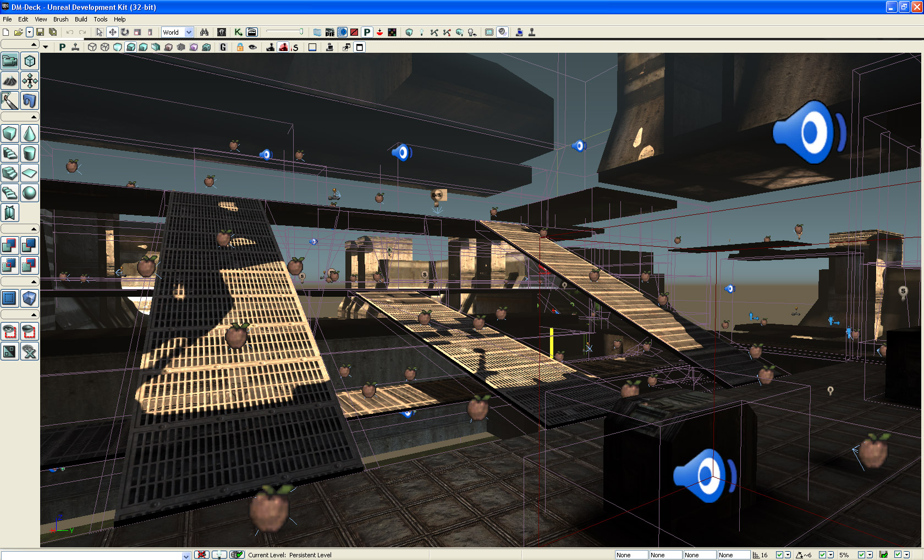Select the Texture Alignment mode tool
The image size is (924, 560).
point(30,81)
